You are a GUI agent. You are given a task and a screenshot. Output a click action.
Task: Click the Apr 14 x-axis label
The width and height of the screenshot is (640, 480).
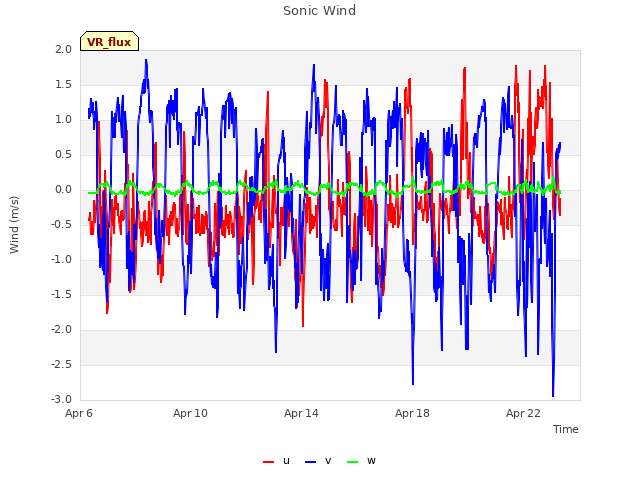click(301, 413)
